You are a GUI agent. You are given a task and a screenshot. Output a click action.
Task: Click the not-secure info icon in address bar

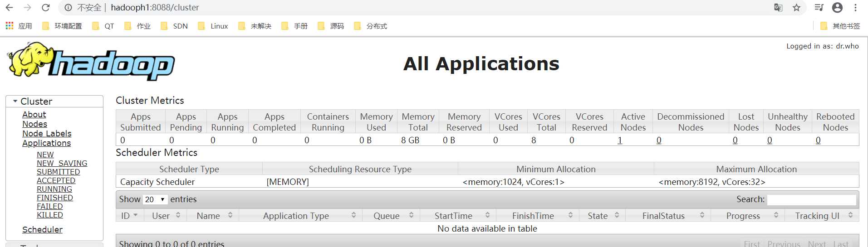(x=68, y=8)
